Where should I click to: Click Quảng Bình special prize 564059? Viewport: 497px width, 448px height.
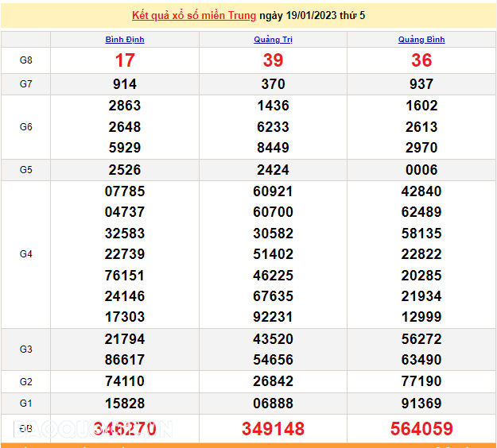[x=421, y=429]
